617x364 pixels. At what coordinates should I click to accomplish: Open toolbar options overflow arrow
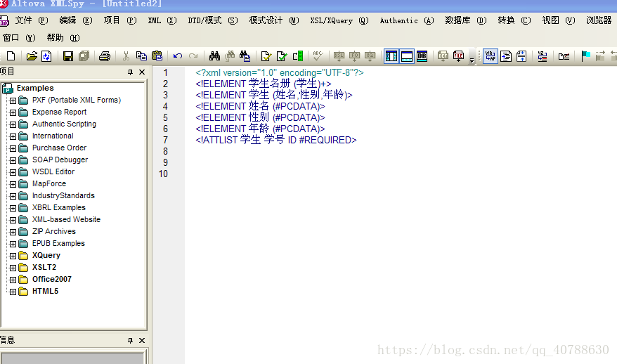click(472, 60)
